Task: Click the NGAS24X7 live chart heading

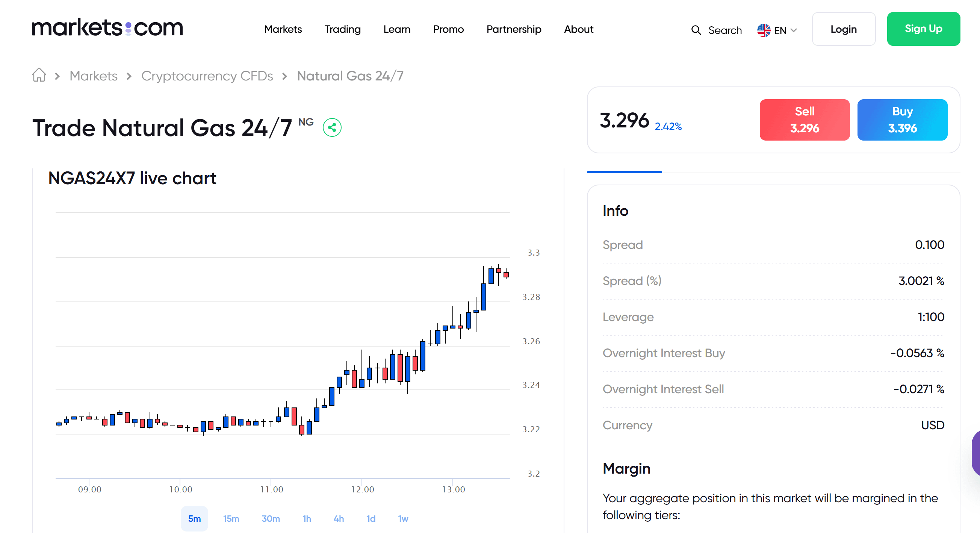Action: [132, 178]
